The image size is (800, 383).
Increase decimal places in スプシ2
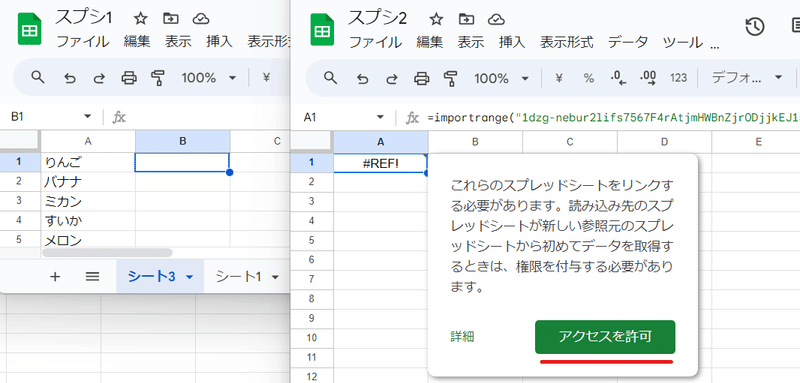pos(648,78)
